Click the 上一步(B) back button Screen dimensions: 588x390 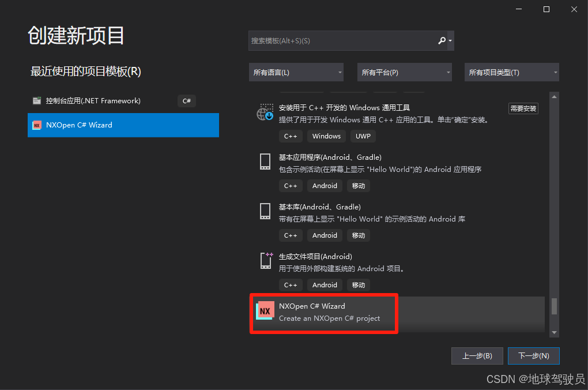coord(477,356)
